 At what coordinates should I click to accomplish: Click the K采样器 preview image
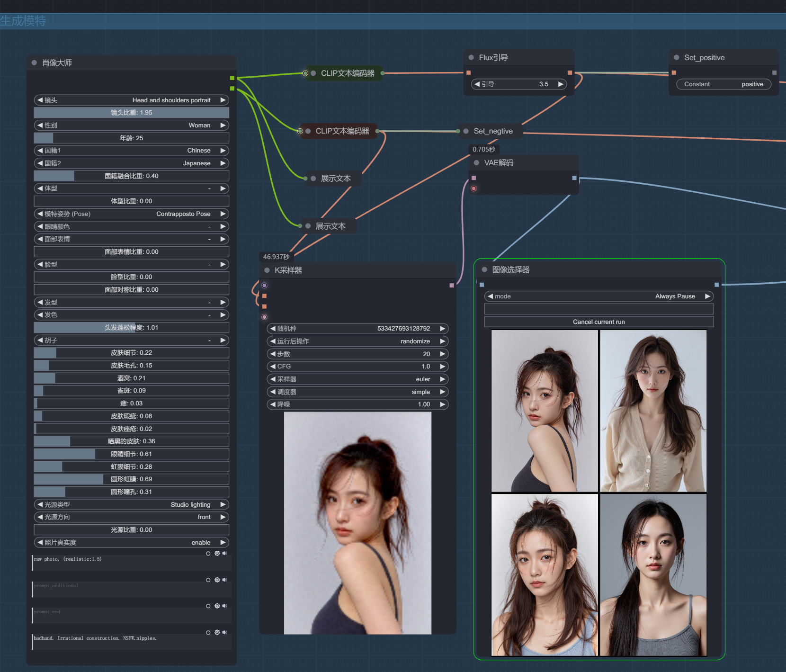357,523
